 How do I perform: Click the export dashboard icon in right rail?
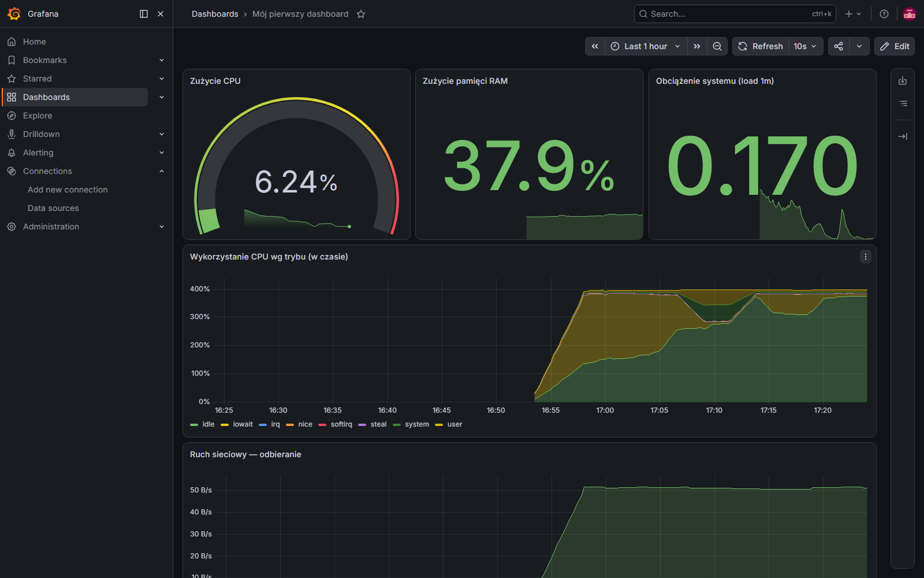click(903, 81)
